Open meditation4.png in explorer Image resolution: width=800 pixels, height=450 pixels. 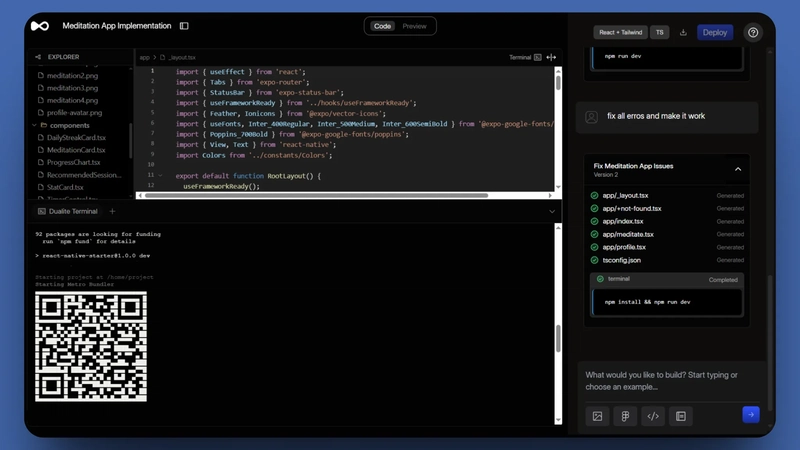(x=72, y=101)
